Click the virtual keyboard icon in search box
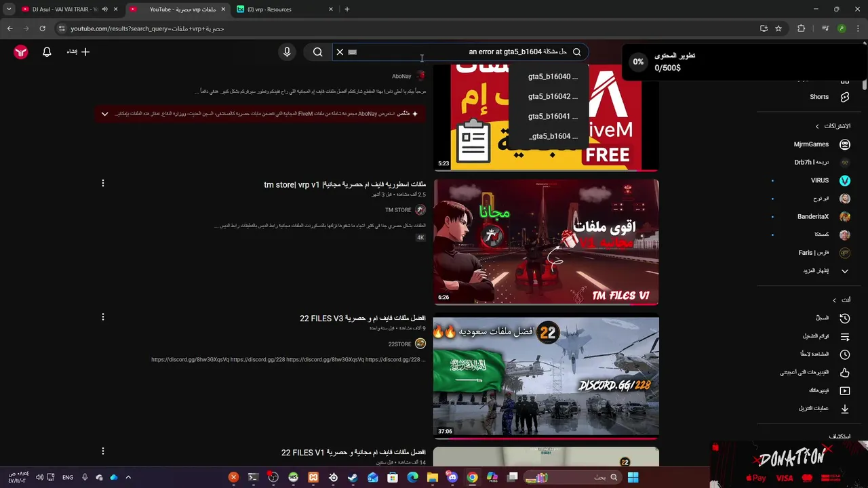This screenshot has height=488, width=868. [352, 52]
